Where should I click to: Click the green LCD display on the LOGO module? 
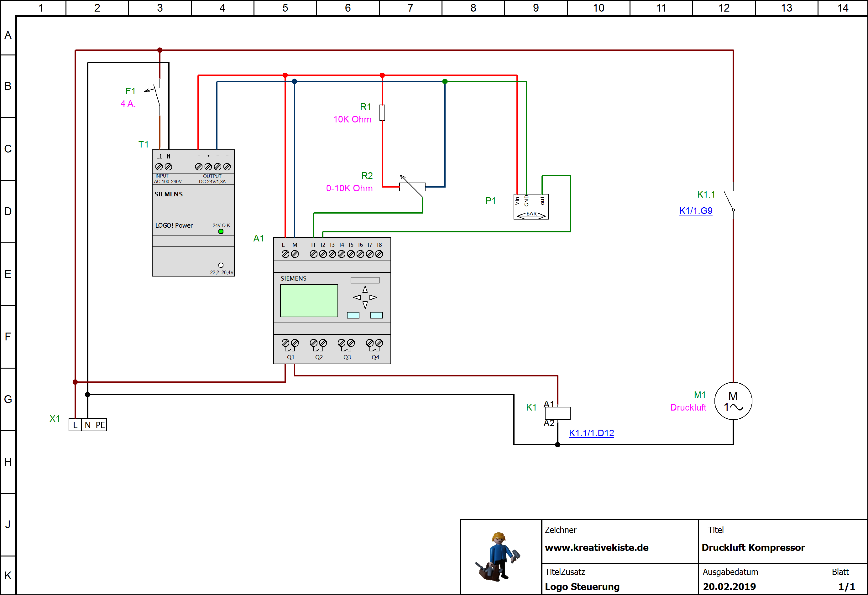tap(309, 301)
